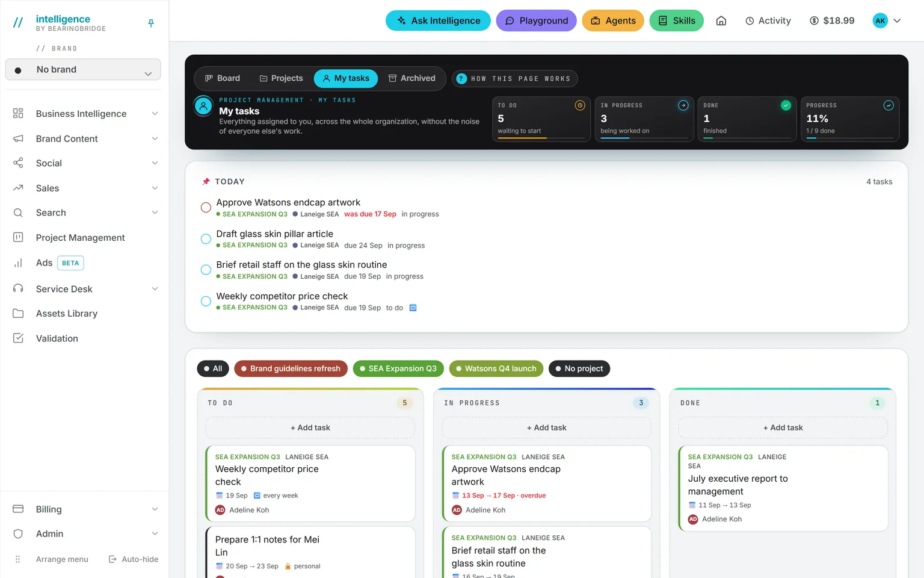The width and height of the screenshot is (924, 578).
Task: Click the Progress card check icon
Action: click(889, 105)
